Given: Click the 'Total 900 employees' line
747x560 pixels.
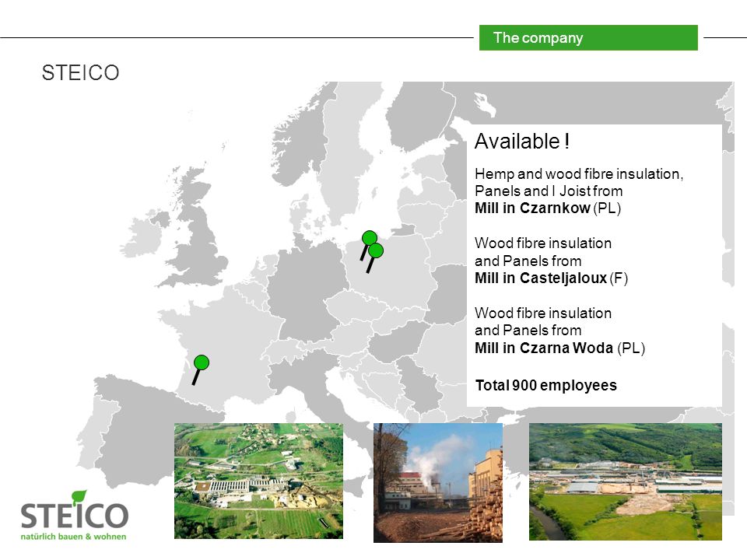Looking at the screenshot, I should (546, 385).
